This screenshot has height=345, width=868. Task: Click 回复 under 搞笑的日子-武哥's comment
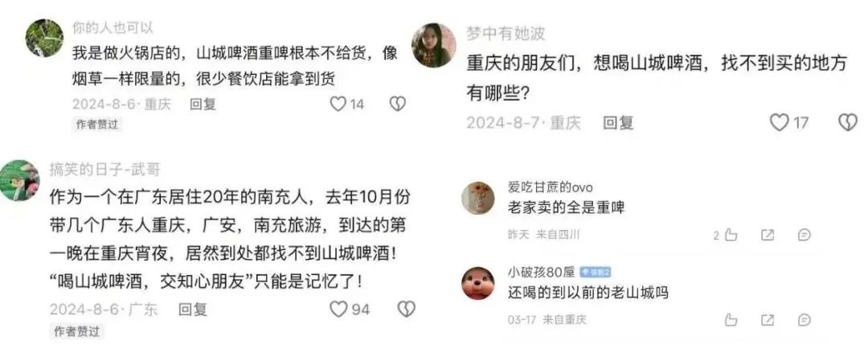(x=192, y=309)
